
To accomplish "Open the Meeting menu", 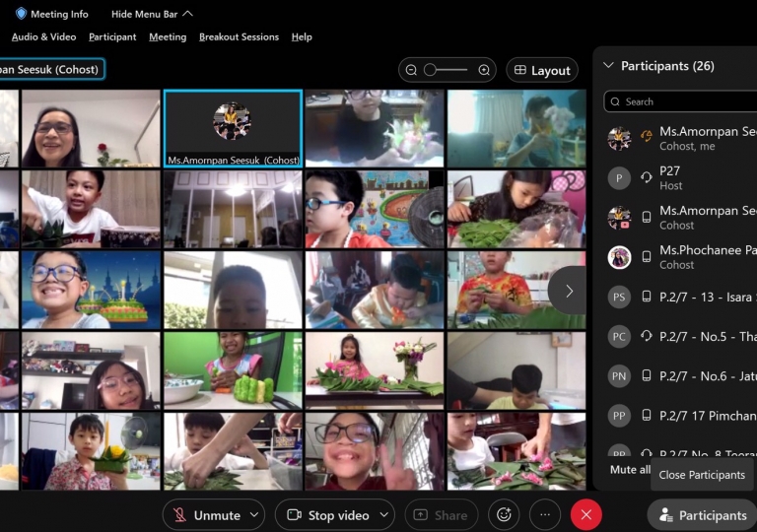I will pos(168,37).
